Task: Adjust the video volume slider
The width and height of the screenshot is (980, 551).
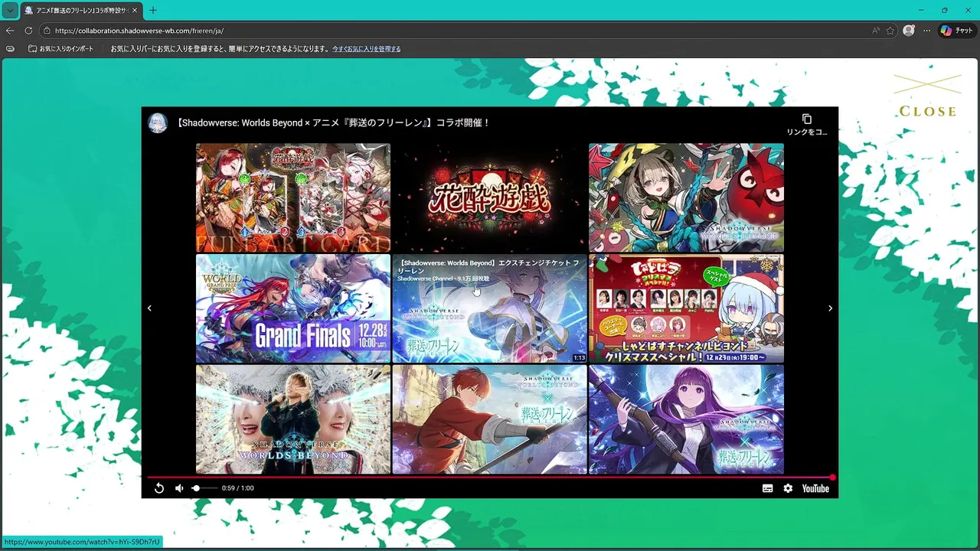Action: [x=204, y=488]
